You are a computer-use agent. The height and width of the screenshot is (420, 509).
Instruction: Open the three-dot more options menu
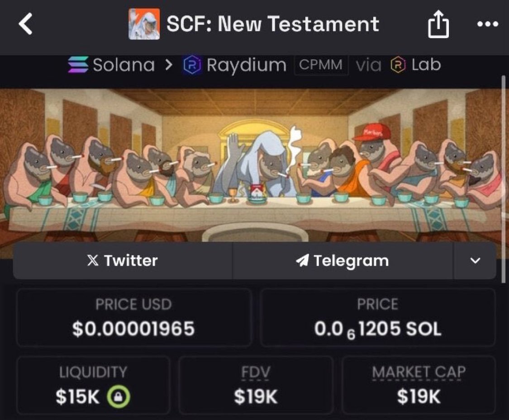(x=488, y=24)
